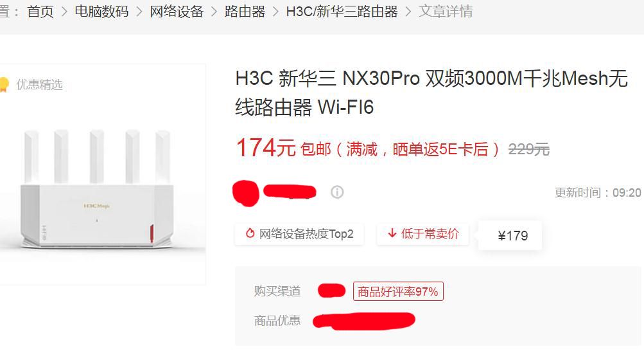Navigate to 路由器 breadcrumb
This screenshot has width=644, height=351.
point(245,12)
